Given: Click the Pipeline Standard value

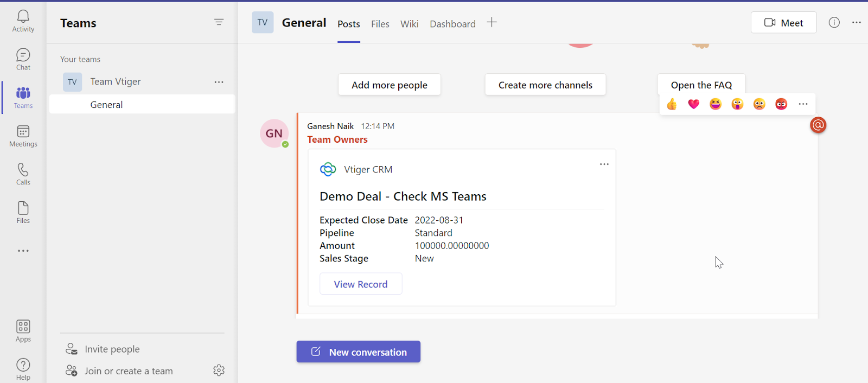Looking at the screenshot, I should (433, 233).
